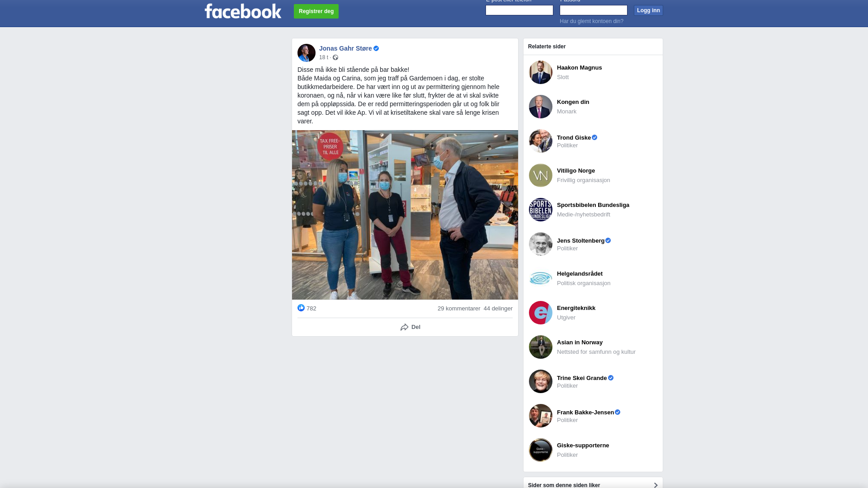Open the 29 kommentarer link
The height and width of the screenshot is (488, 868).
459,309
